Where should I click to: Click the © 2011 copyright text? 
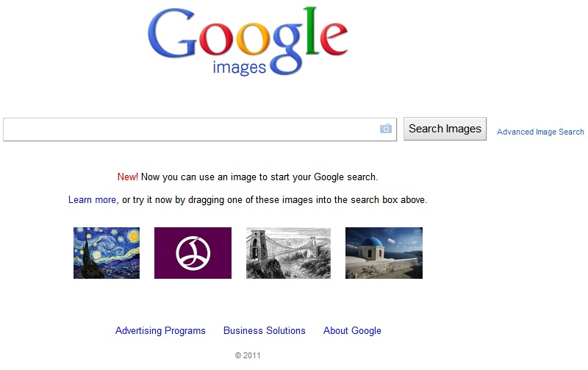[248, 355]
